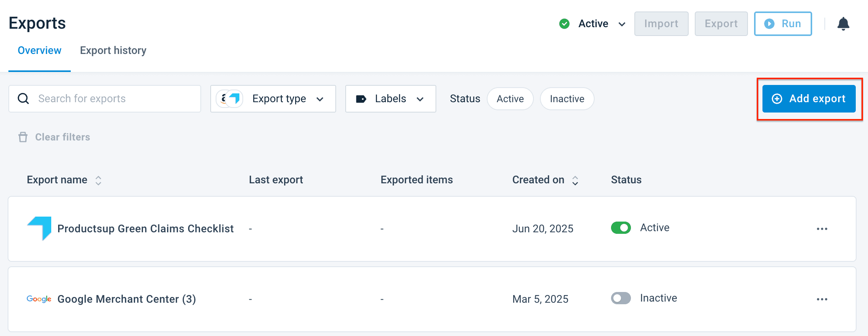Screen dimensions: 868x336
Task: Filter by the Active status chip
Action: tap(510, 99)
